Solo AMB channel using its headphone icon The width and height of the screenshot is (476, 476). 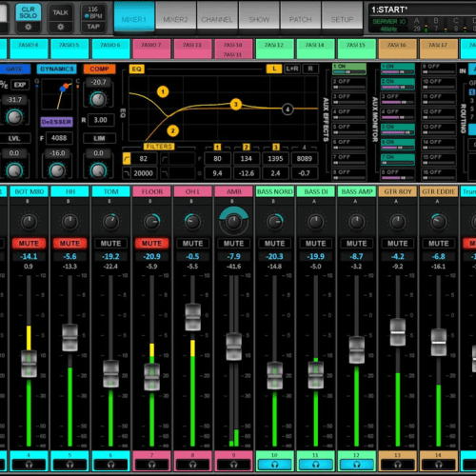[233, 465]
